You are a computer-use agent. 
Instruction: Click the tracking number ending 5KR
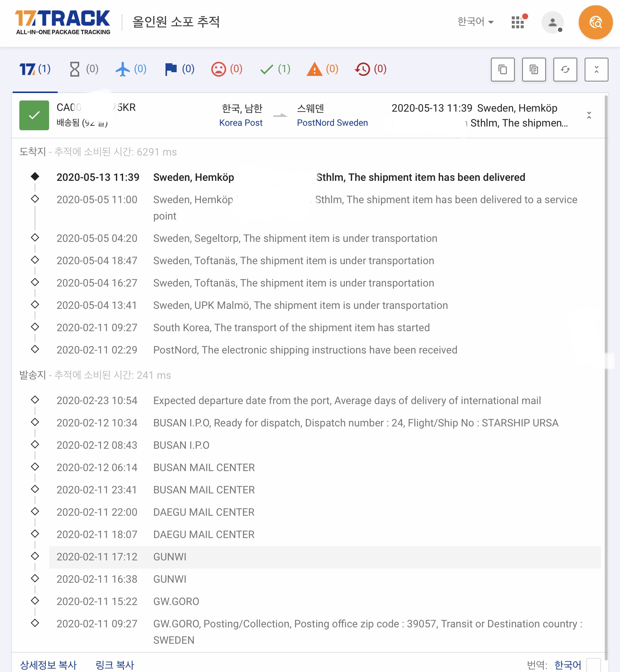96,108
